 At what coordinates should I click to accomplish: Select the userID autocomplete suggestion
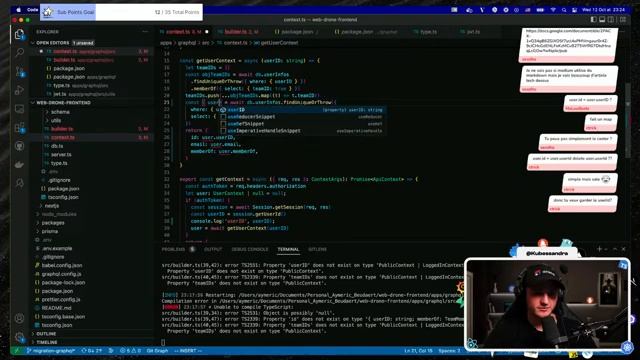302,110
